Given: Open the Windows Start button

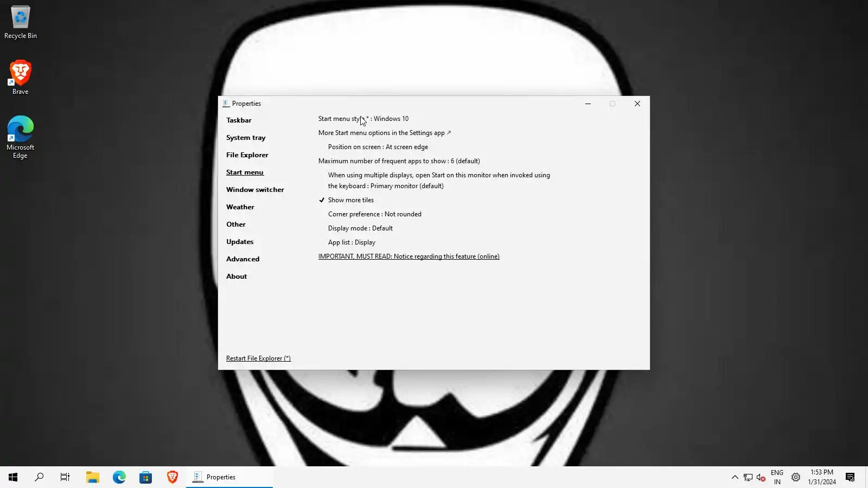Looking at the screenshot, I should tap(13, 477).
